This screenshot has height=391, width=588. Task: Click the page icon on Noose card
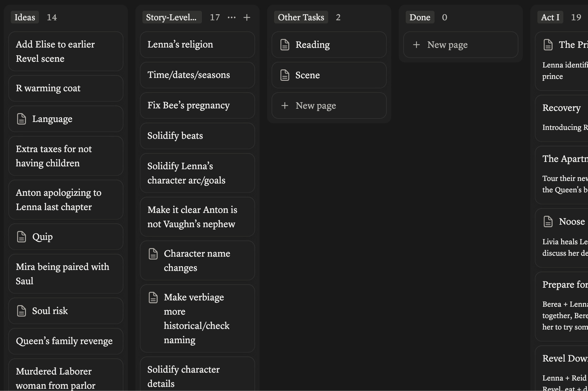pyautogui.click(x=548, y=222)
